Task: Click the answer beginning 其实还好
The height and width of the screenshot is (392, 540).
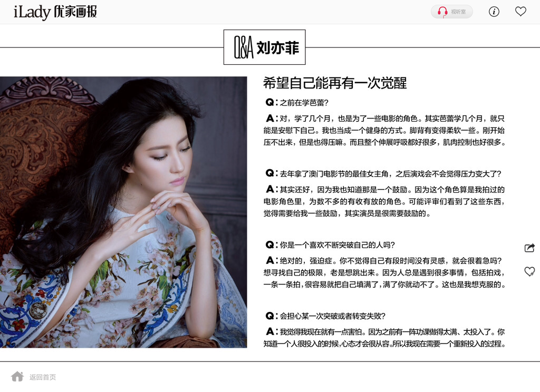Action: 384,201
